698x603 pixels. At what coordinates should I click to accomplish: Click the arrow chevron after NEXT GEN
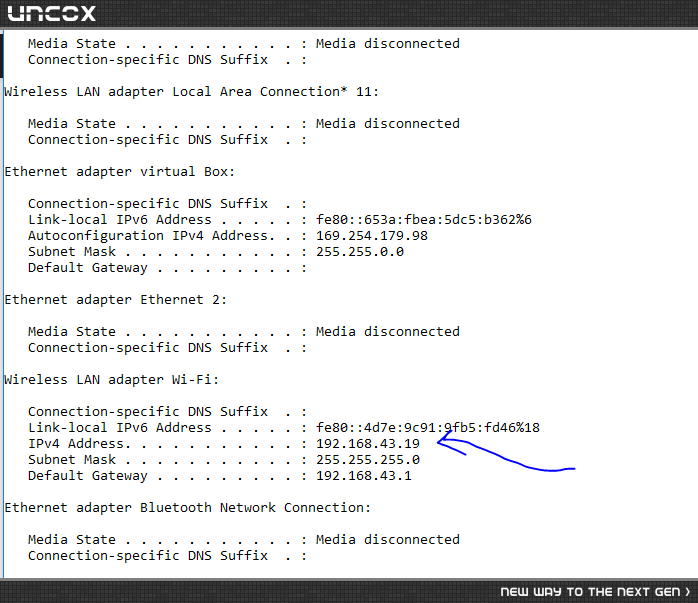(688, 591)
